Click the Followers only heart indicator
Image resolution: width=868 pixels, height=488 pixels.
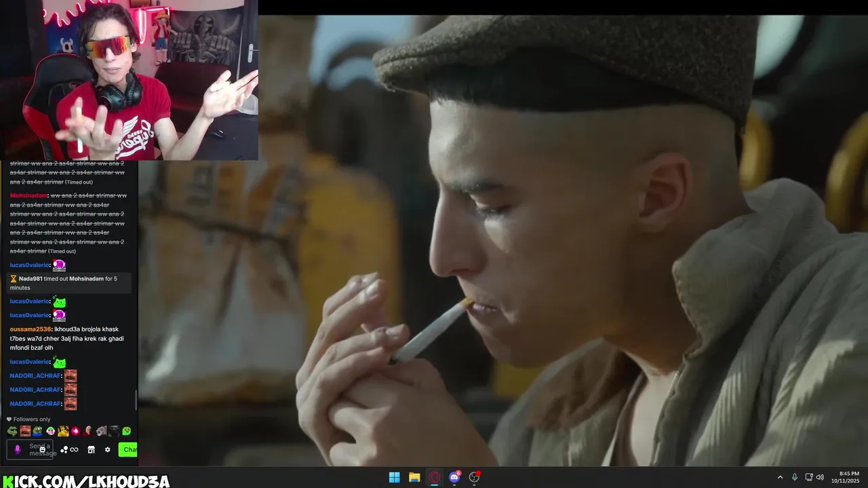click(x=9, y=419)
